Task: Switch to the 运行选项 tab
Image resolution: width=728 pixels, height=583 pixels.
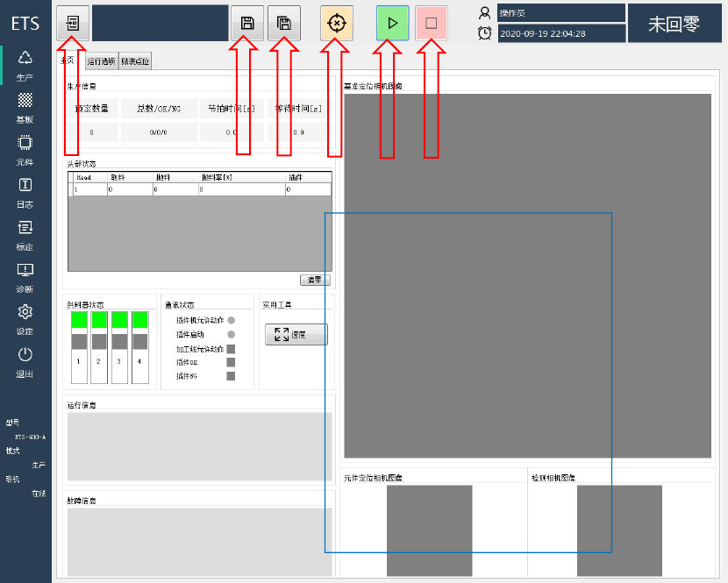Action: pos(101,61)
